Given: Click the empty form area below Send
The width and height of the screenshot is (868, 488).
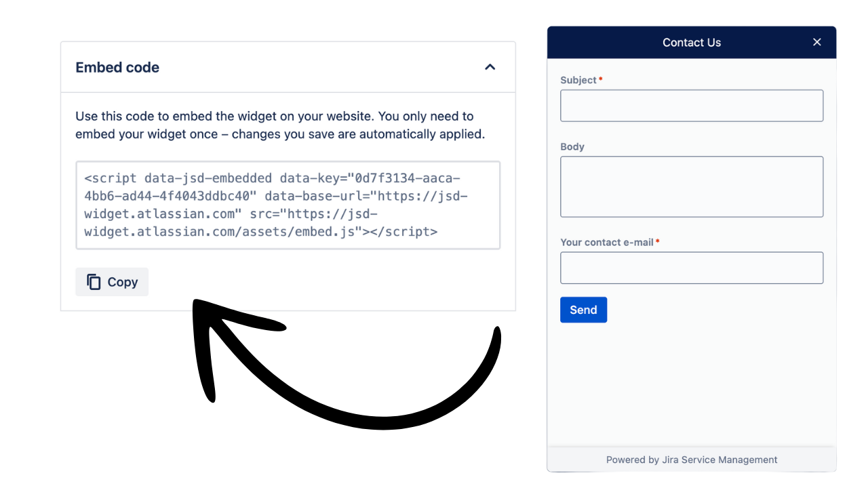Looking at the screenshot, I should click(692, 384).
